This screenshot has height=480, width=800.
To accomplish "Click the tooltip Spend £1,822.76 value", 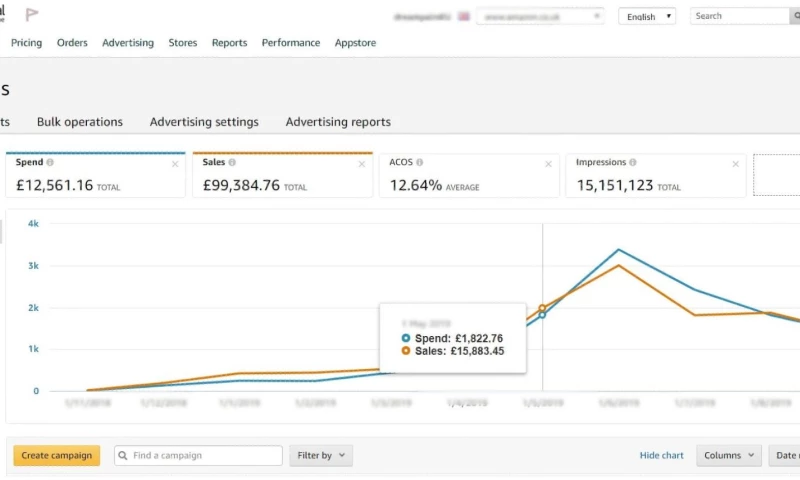I will 479,338.
